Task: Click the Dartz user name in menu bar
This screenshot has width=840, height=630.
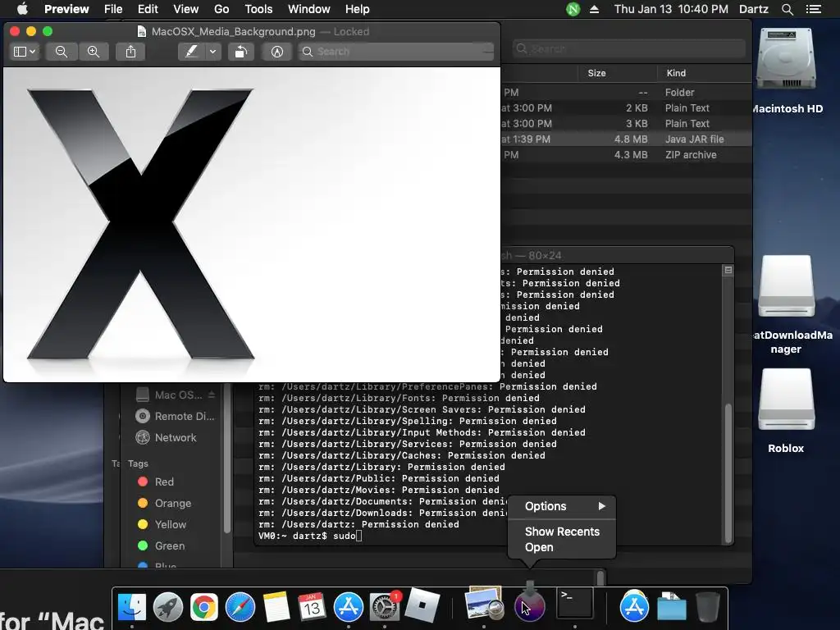Action: point(754,9)
